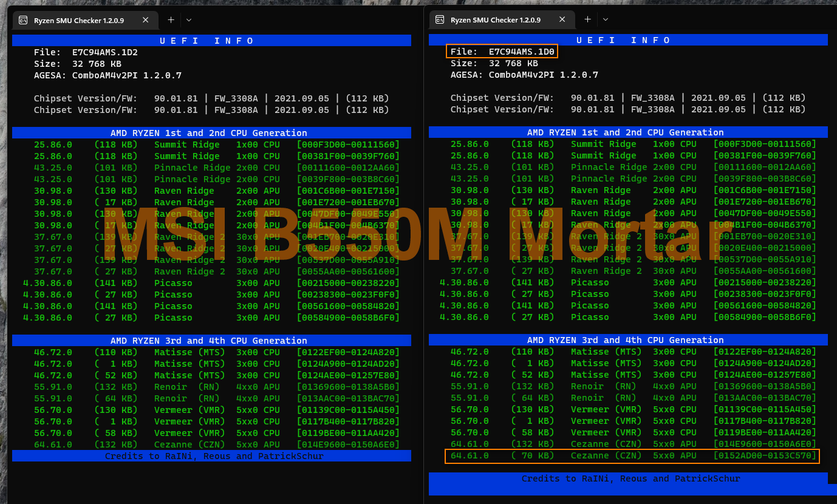
Task: Click Vermeer address [0119BE00-011AA420] in right window
Action: 765,432
